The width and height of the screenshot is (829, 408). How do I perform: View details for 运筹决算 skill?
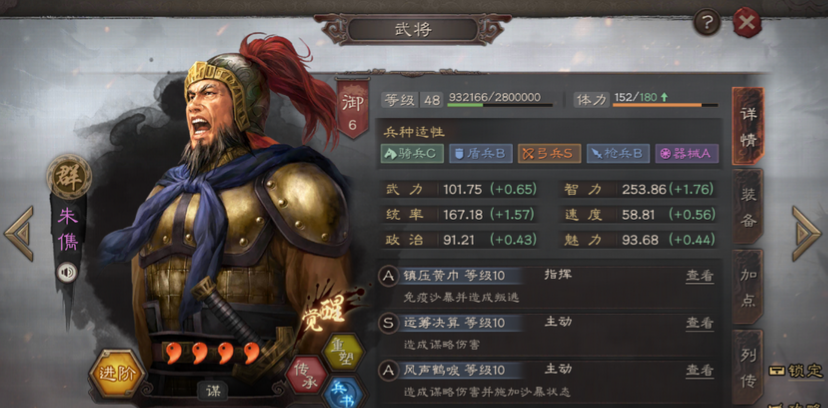(699, 322)
